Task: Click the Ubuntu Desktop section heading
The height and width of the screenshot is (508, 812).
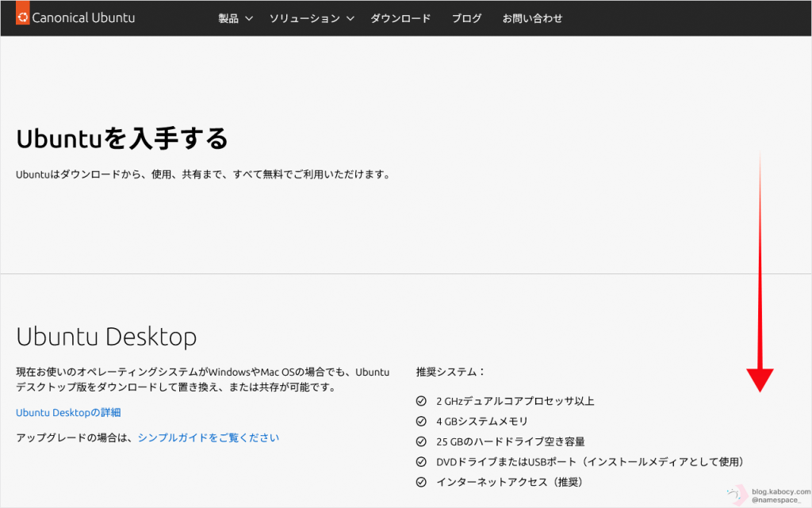Action: coord(106,337)
